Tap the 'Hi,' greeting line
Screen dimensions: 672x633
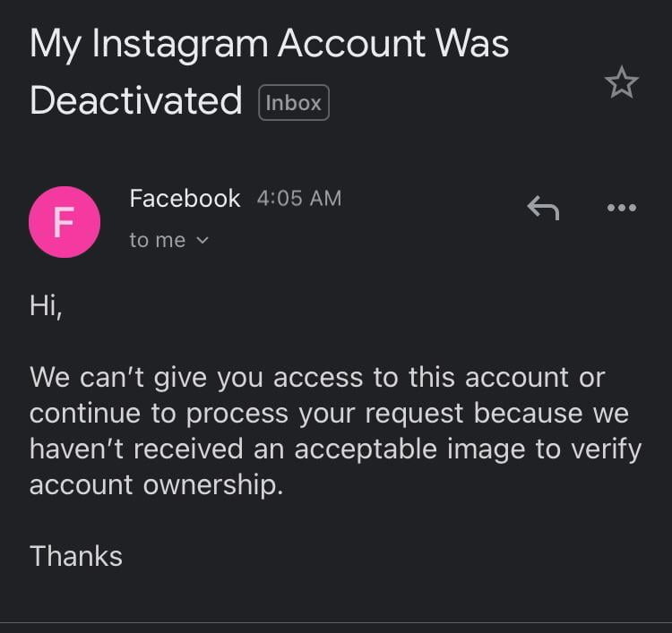[x=46, y=306]
